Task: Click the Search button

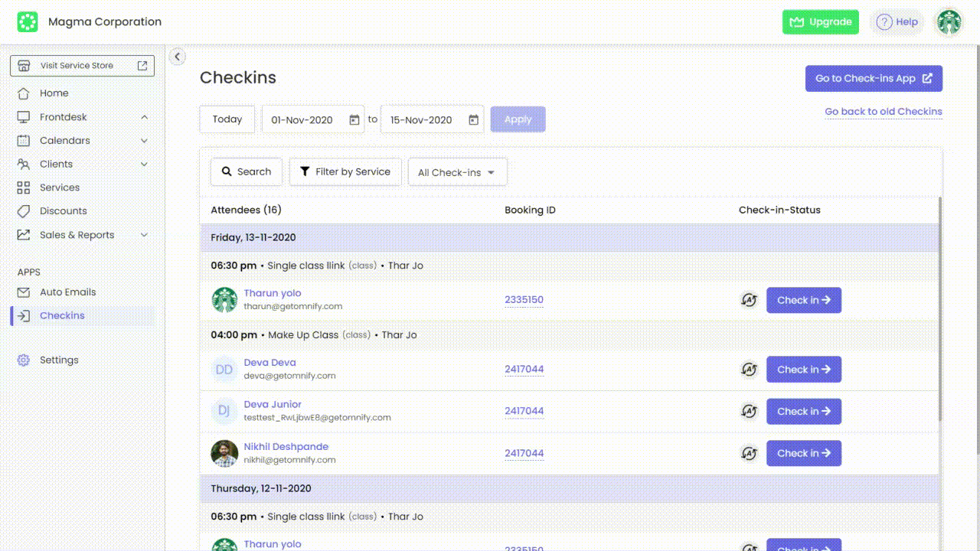Action: point(247,172)
